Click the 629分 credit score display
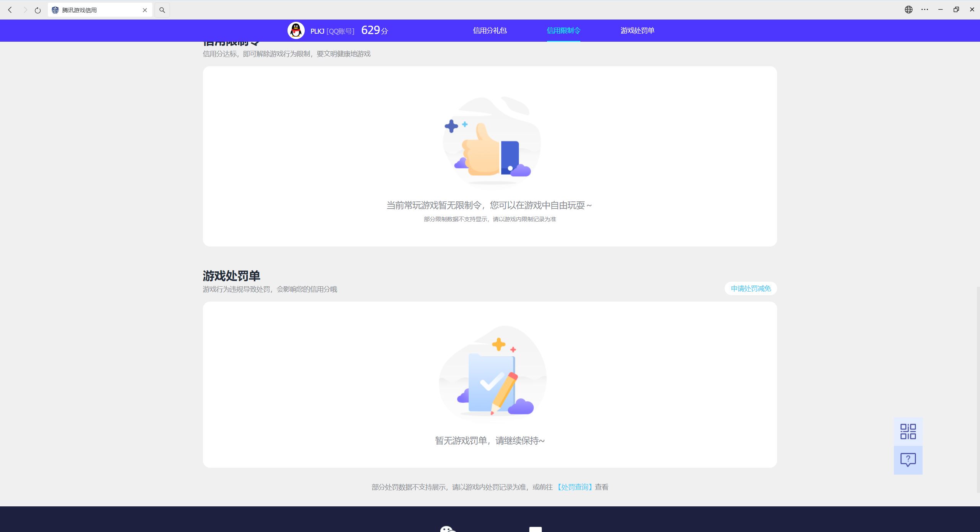Viewport: 980px width, 532px height. coord(374,30)
